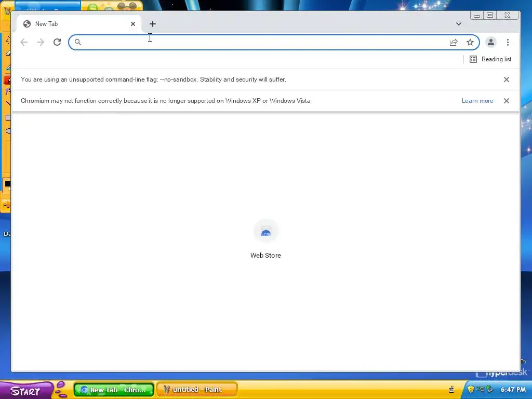Dismiss the no-sandbox warning bar
This screenshot has height=399, width=532.
506,79
